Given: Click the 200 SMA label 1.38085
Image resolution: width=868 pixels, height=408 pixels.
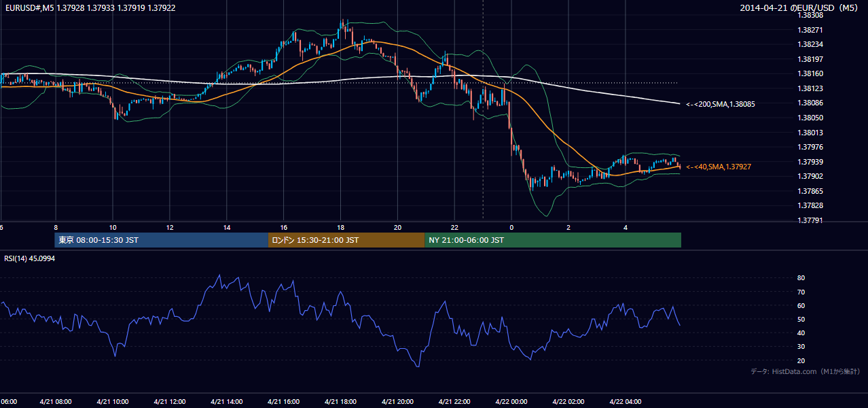Looking at the screenshot, I should coord(720,104).
